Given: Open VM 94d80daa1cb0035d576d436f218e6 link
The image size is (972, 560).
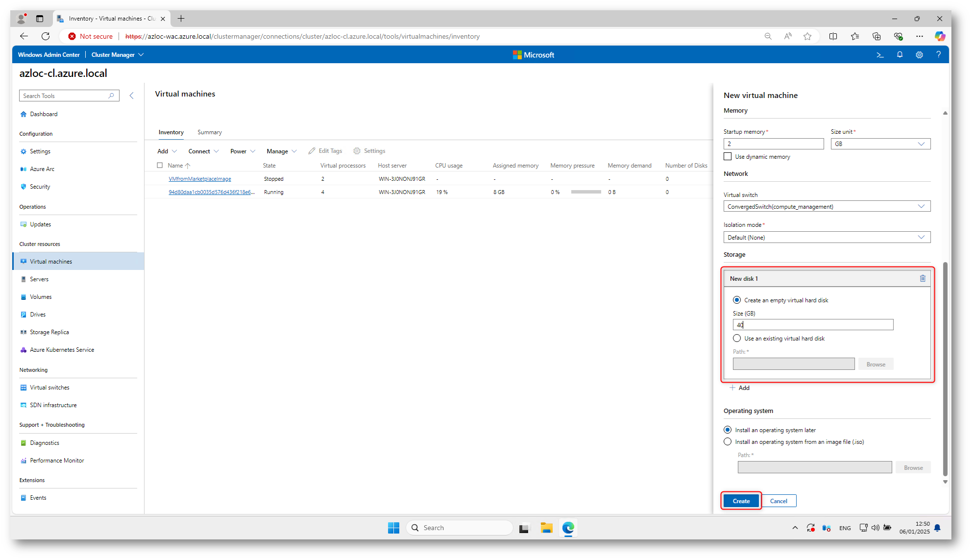Looking at the screenshot, I should point(212,192).
